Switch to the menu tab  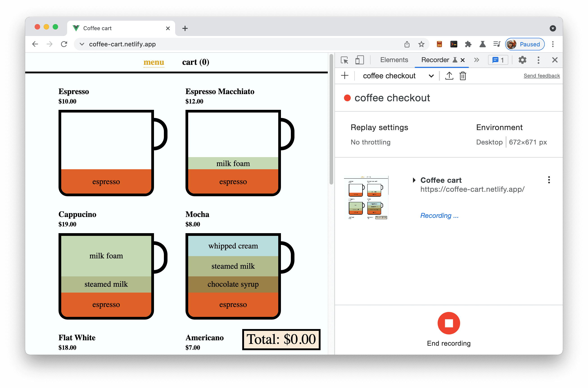click(154, 62)
